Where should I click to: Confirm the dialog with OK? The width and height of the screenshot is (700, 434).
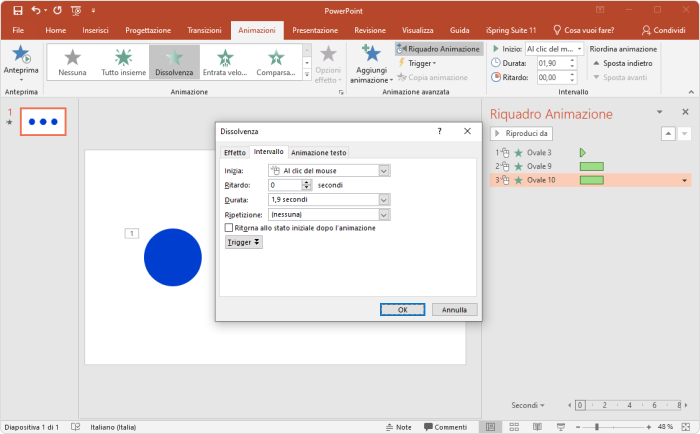click(x=402, y=309)
